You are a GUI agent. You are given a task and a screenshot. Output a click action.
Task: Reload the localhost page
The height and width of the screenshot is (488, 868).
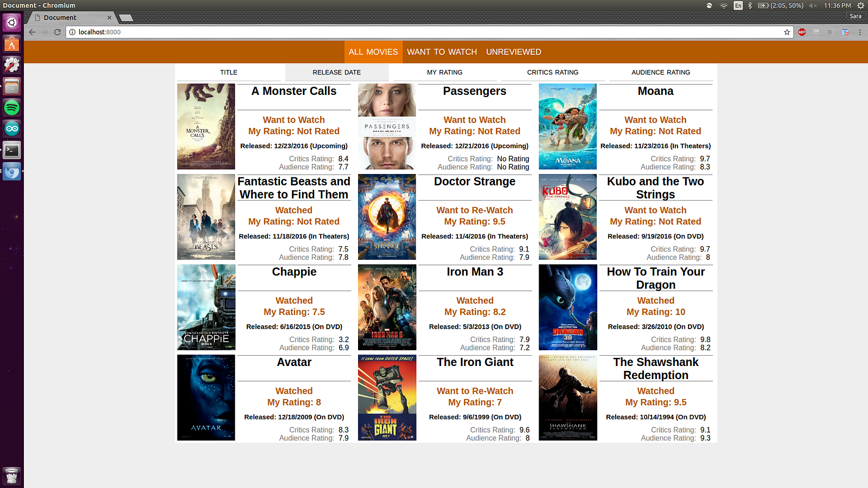tap(58, 32)
